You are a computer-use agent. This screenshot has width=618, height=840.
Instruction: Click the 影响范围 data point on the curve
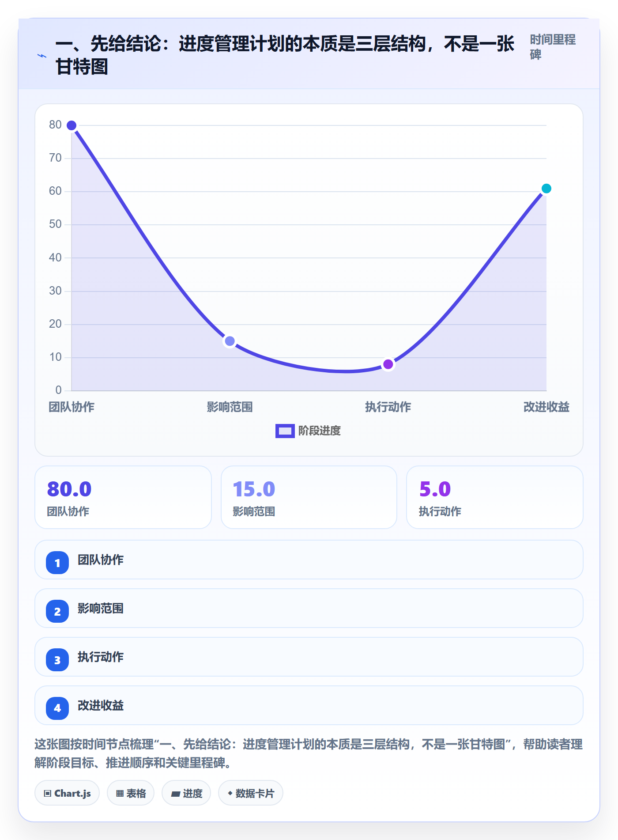230,341
